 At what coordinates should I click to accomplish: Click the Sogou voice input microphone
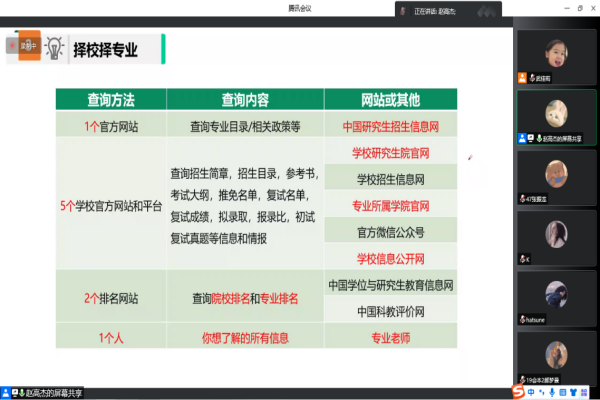pos(551,392)
